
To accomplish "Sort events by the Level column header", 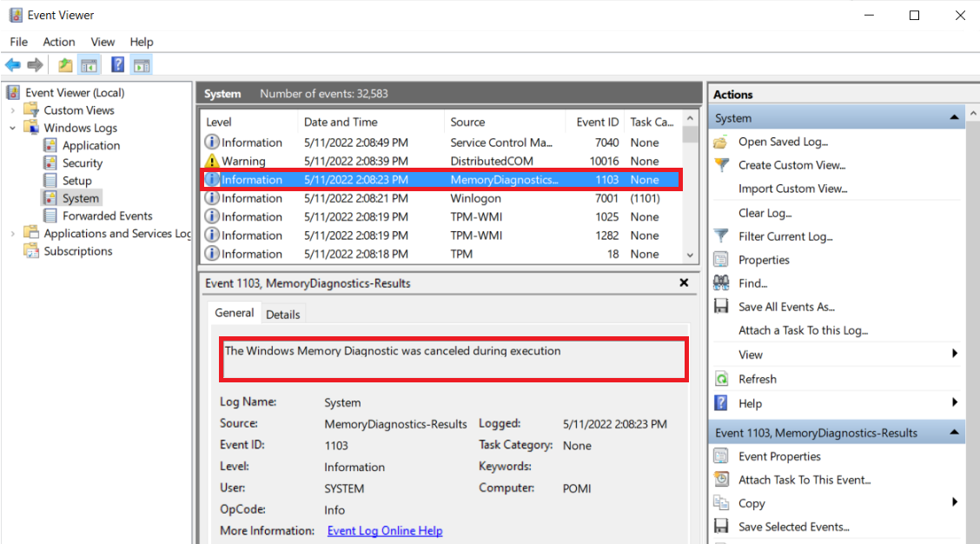I will click(248, 122).
